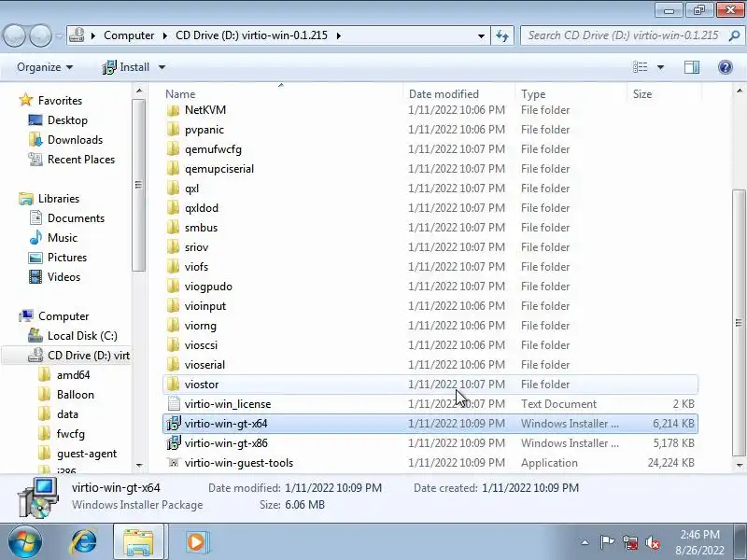Select the virtio-win_license text file icon
Screen dimensions: 747x560
pos(174,404)
